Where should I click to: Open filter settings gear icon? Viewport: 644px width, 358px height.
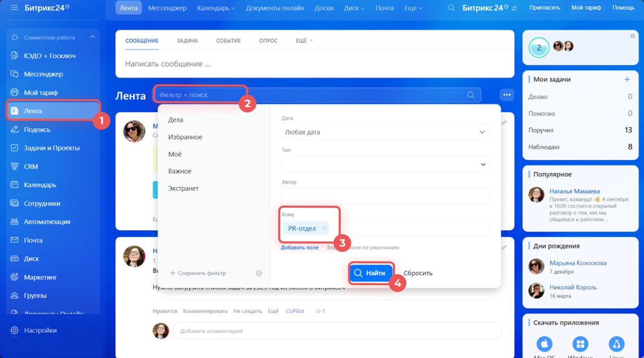pyautogui.click(x=259, y=273)
